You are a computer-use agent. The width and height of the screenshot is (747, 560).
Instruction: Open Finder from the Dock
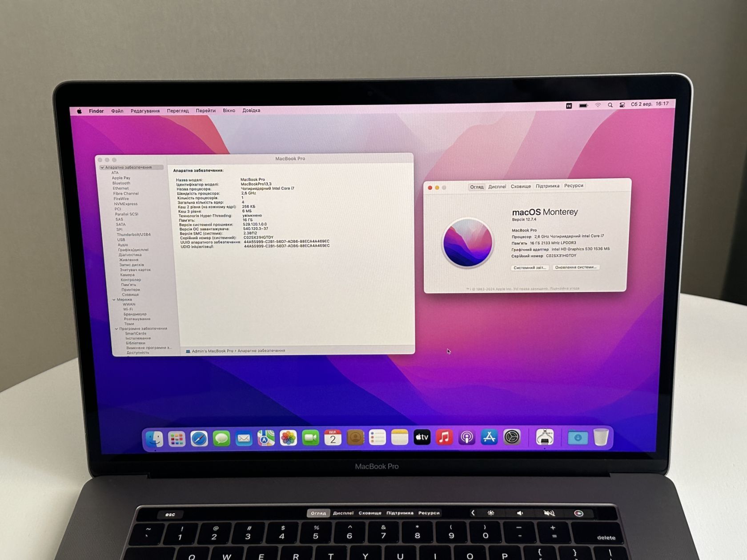154,439
